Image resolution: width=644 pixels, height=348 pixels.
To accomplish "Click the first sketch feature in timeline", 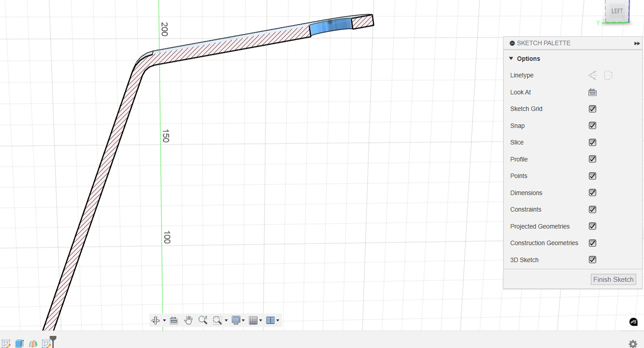I will (6, 344).
